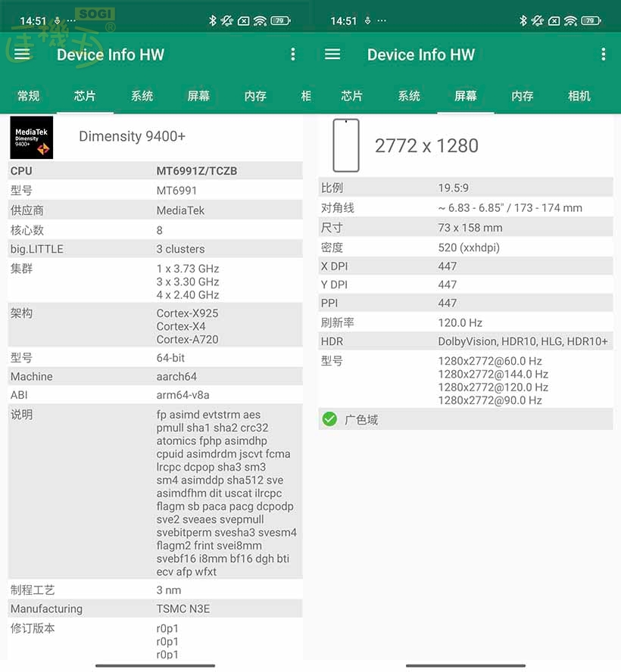Tap the 比例 19.5:9 row
The height and width of the screenshot is (672, 621).
pyautogui.click(x=466, y=188)
